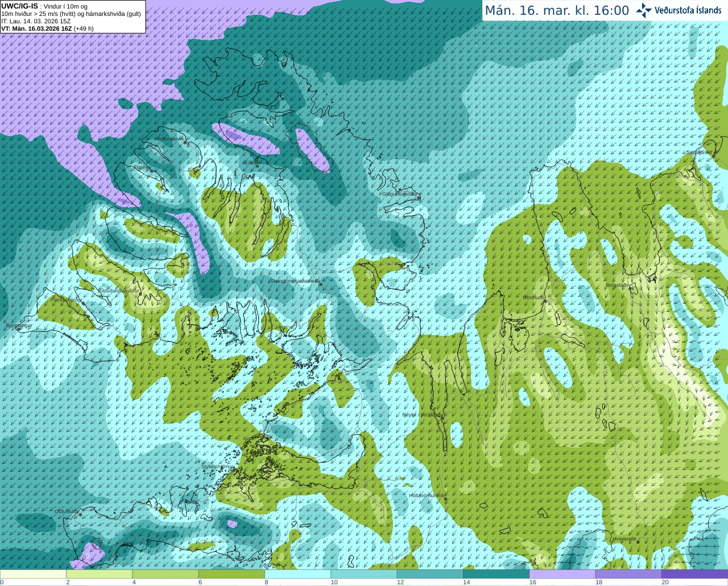This screenshot has height=586, width=728.
Task: Click the Æðey station label
Action: (249, 163)
